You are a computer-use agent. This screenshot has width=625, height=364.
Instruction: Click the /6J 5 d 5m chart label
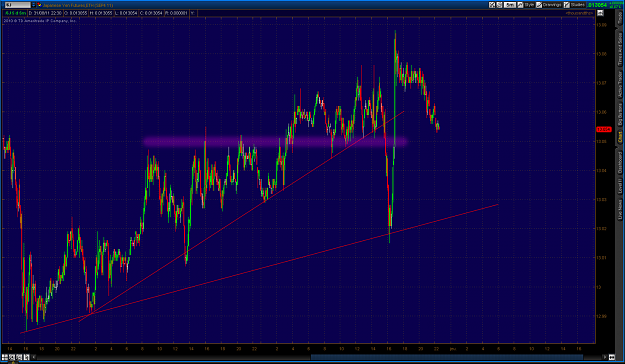click(x=16, y=13)
